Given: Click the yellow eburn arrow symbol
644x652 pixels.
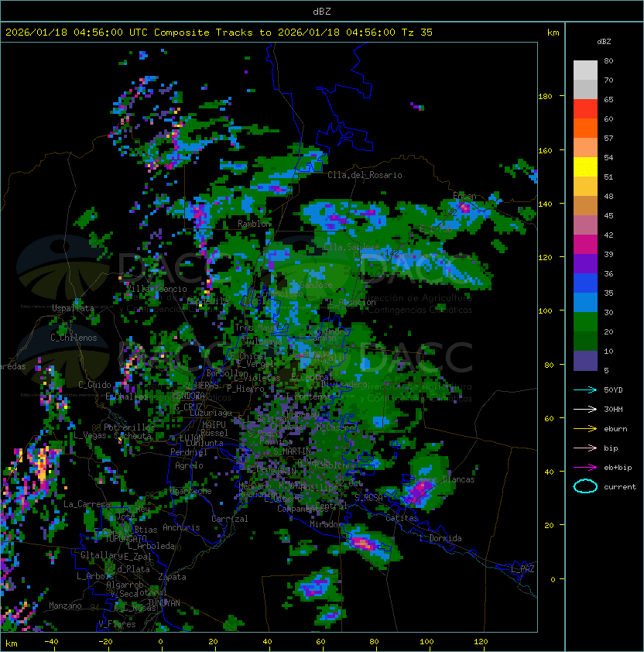Looking at the screenshot, I should click(x=585, y=429).
